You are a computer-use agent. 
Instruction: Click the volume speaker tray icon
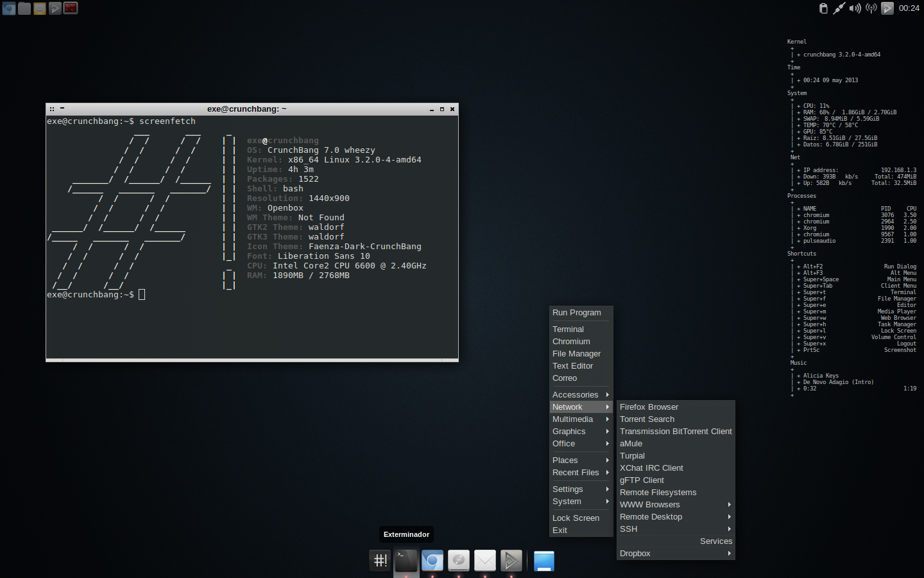pyautogui.click(x=855, y=8)
